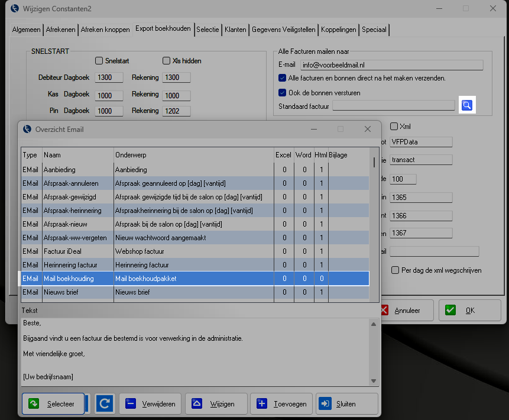
Task: Open the Speciaal tab
Action: [x=374, y=30]
